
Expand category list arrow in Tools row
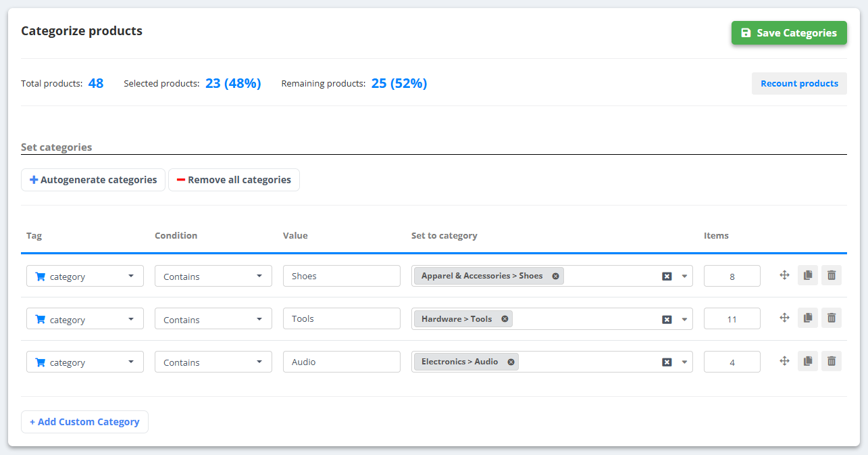click(x=684, y=319)
